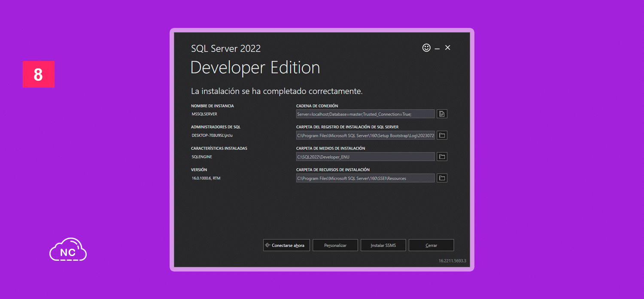Open installation resources folder icon
This screenshot has height=299, width=644.
442,178
